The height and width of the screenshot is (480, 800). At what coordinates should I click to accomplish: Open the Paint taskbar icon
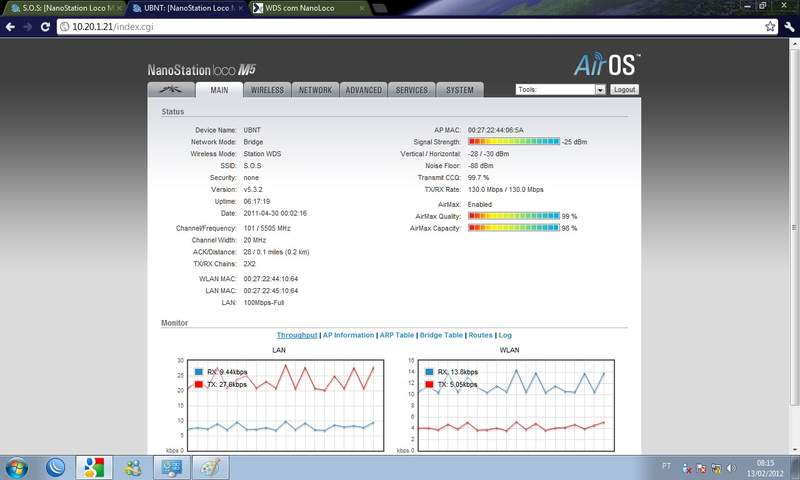211,467
